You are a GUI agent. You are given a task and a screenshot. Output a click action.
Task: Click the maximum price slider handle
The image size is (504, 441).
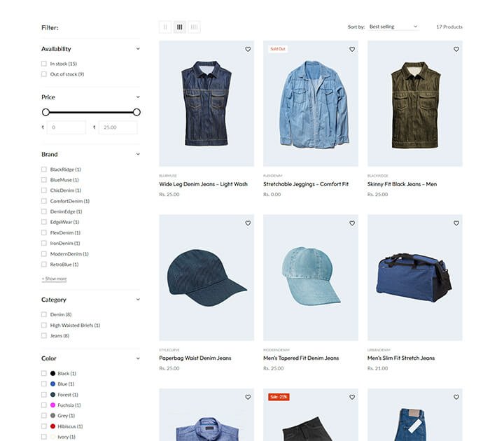pyautogui.click(x=136, y=112)
